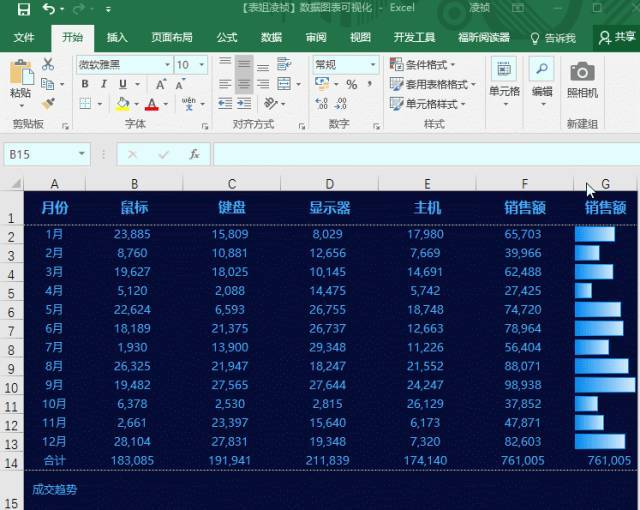Decrease indent icon

[x=225, y=104]
